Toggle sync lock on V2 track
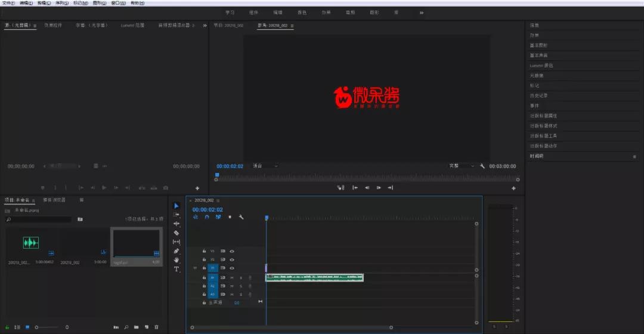 tap(222, 259)
